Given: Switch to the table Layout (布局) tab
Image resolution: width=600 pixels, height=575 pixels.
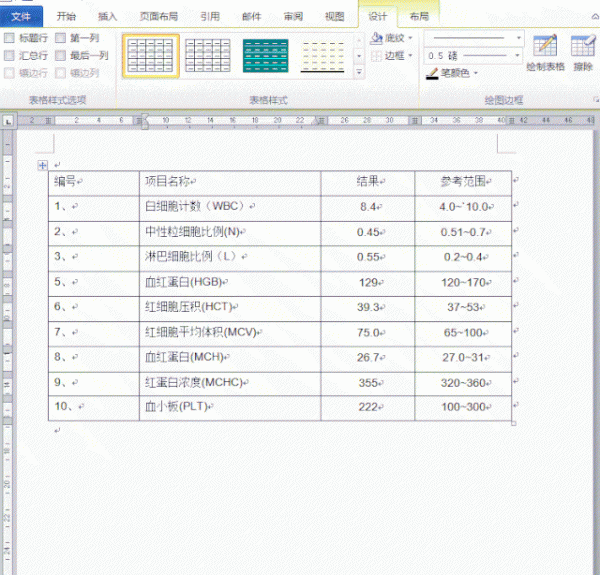Looking at the screenshot, I should point(419,16).
